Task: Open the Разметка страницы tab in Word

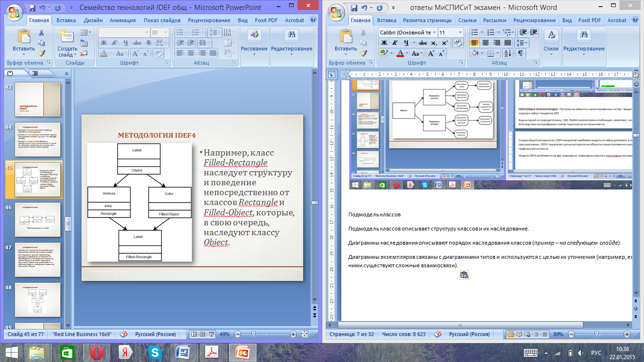Action: tap(427, 20)
